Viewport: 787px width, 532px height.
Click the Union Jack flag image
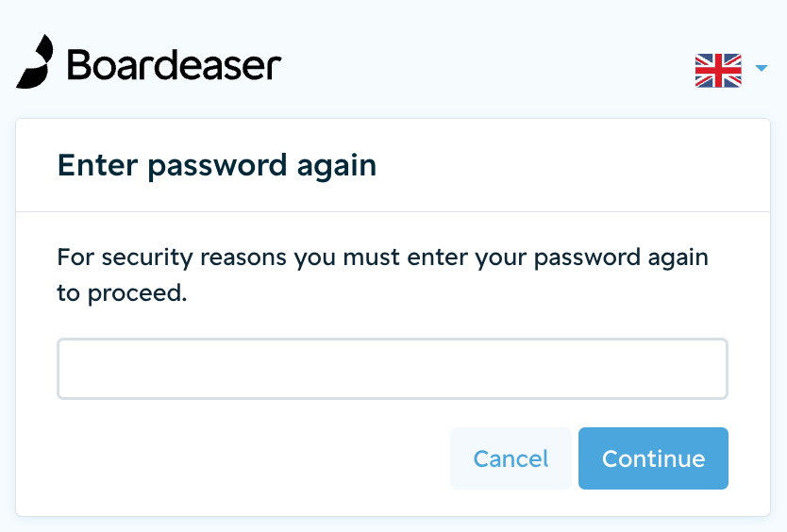pos(718,70)
